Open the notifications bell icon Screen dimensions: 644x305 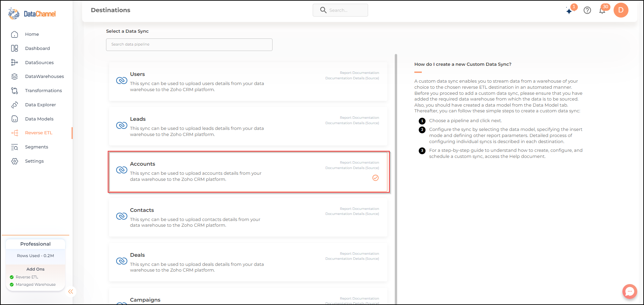(602, 10)
